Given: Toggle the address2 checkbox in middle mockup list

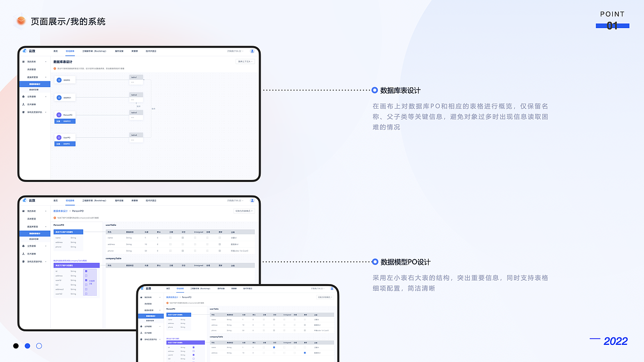Looking at the screenshot, I should (x=86, y=290).
